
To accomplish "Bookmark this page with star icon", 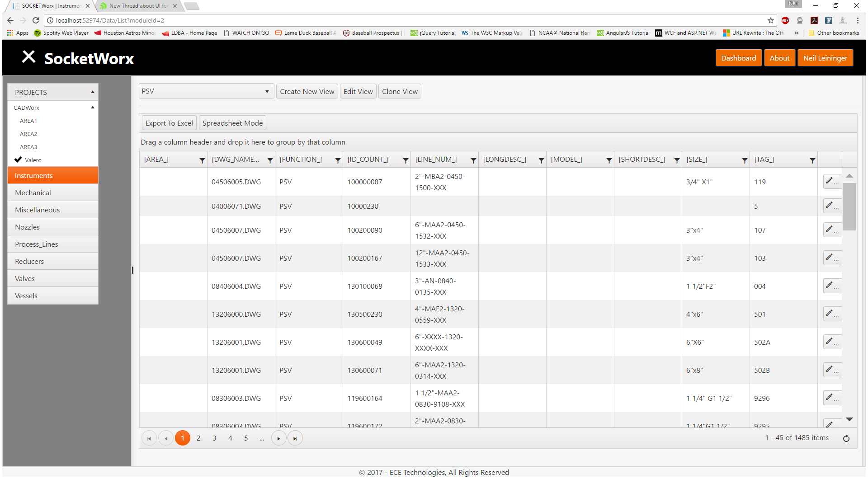I will tap(771, 20).
